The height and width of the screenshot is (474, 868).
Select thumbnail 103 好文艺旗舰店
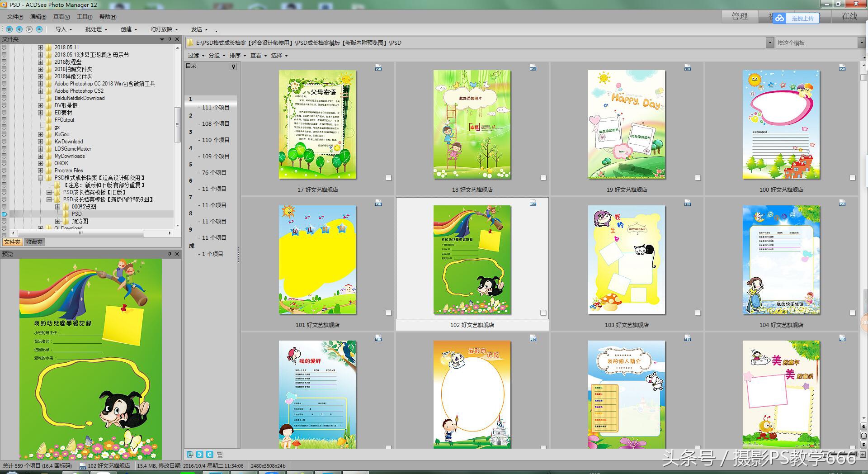pos(626,260)
